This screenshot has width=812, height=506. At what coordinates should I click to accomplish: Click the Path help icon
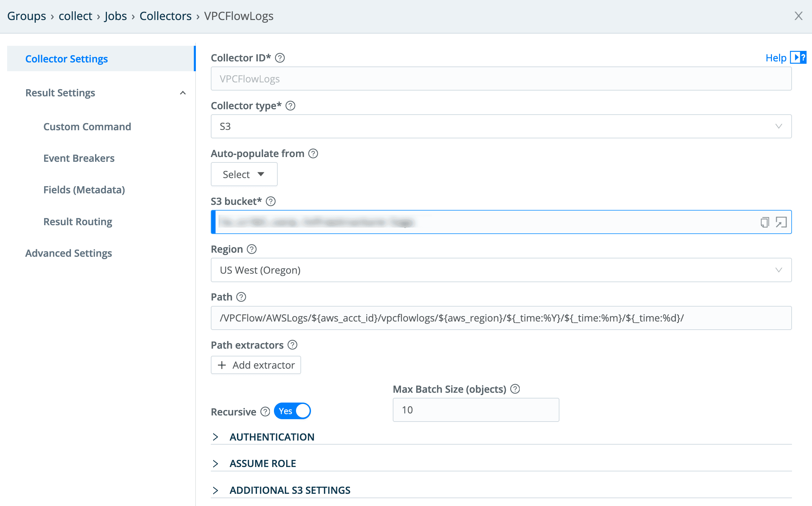click(x=241, y=297)
